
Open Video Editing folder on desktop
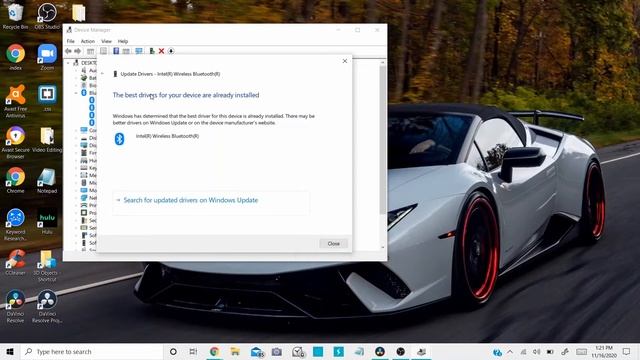coord(47,140)
